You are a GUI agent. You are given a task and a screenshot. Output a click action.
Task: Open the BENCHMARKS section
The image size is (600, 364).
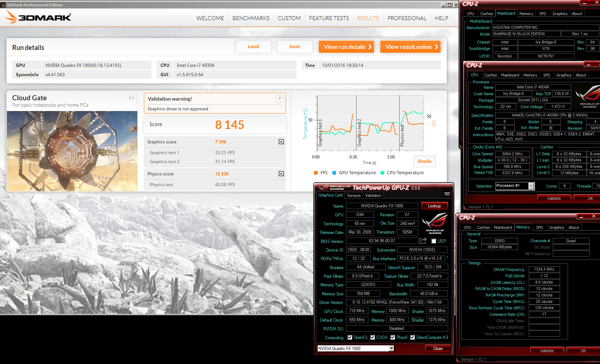click(x=251, y=18)
